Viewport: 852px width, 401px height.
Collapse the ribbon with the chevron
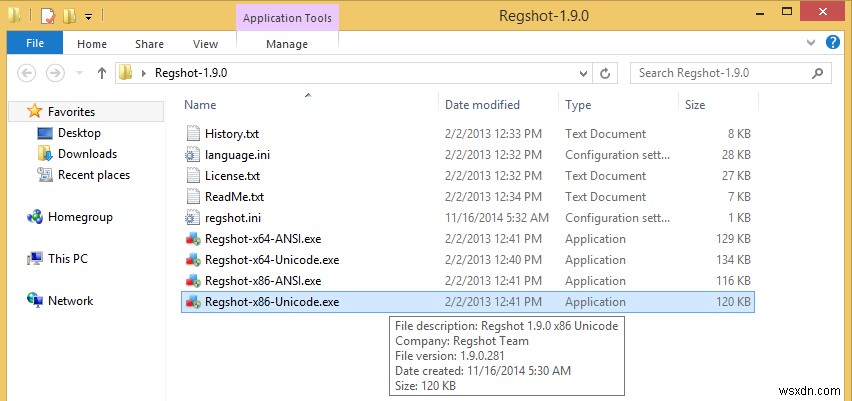811,42
